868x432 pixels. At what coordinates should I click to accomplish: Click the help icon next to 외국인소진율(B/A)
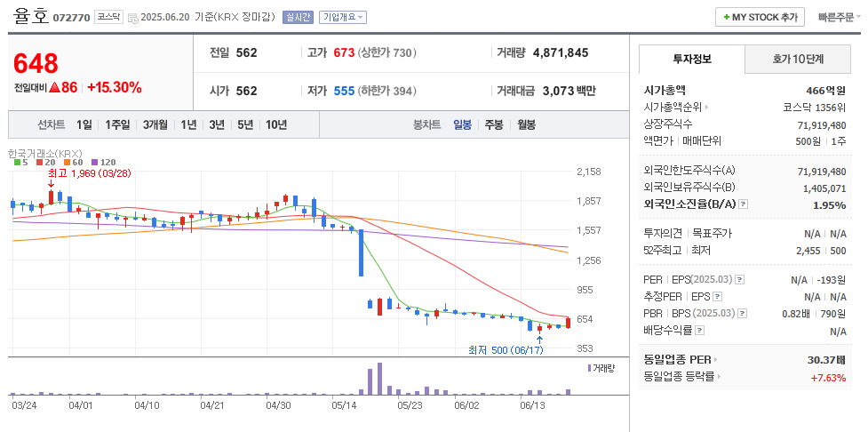pos(743,204)
